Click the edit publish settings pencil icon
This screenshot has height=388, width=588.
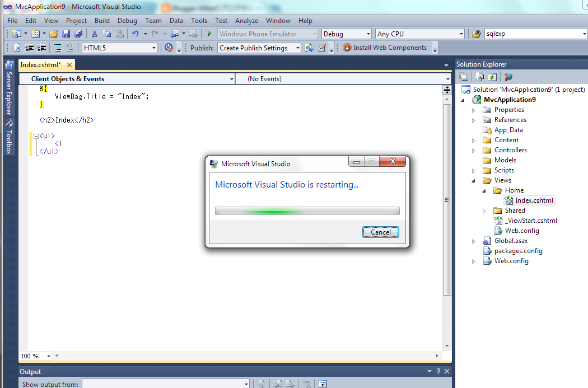point(322,48)
